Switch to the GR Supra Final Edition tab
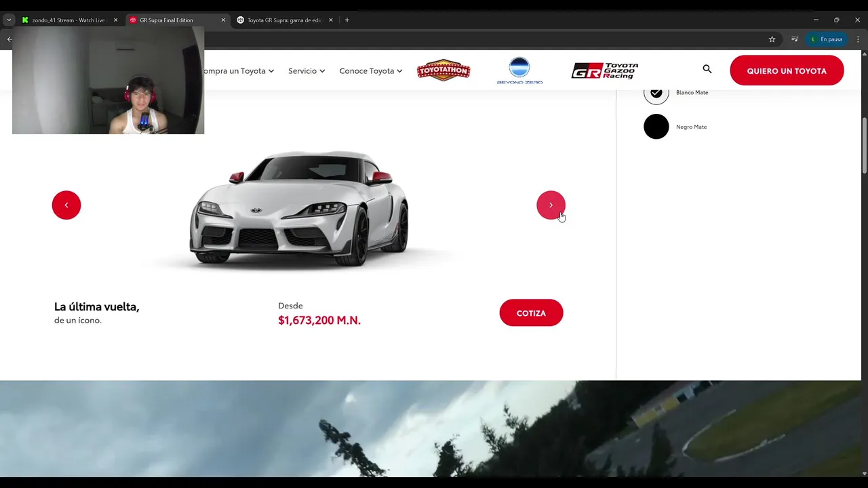The height and width of the screenshot is (488, 868). click(176, 20)
